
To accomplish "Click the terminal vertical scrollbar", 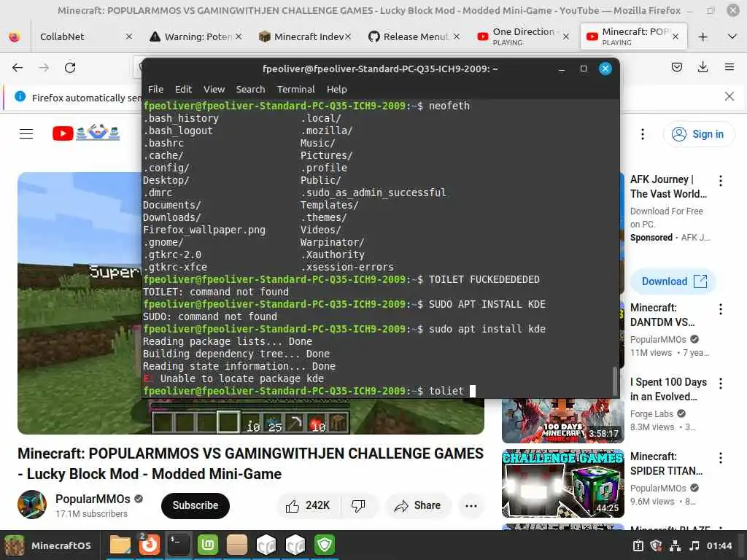I will coord(615,380).
